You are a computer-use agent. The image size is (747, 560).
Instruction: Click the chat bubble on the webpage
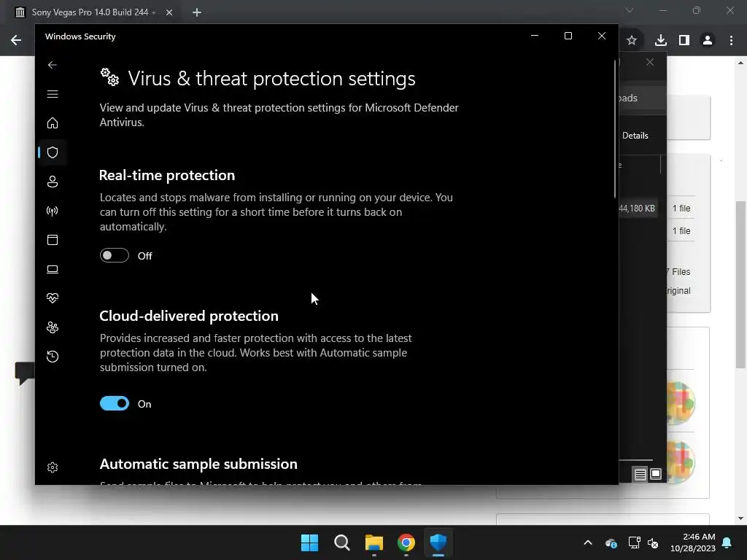point(25,373)
